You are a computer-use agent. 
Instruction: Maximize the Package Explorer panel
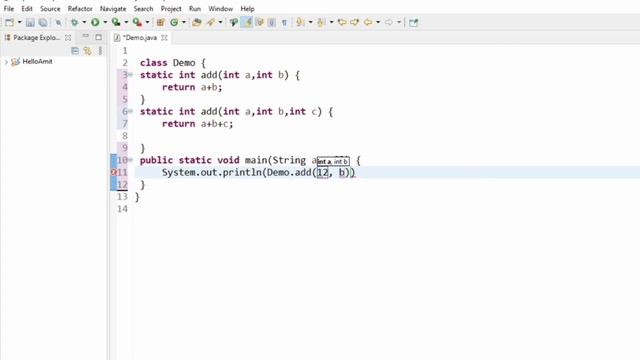pyautogui.click(x=98, y=37)
